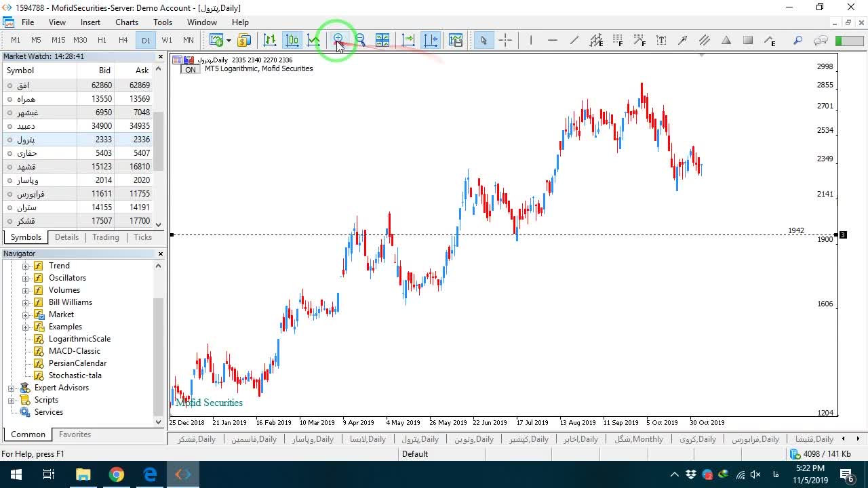Switch chart to bar chart style
The image size is (868, 488).
coord(270,40)
